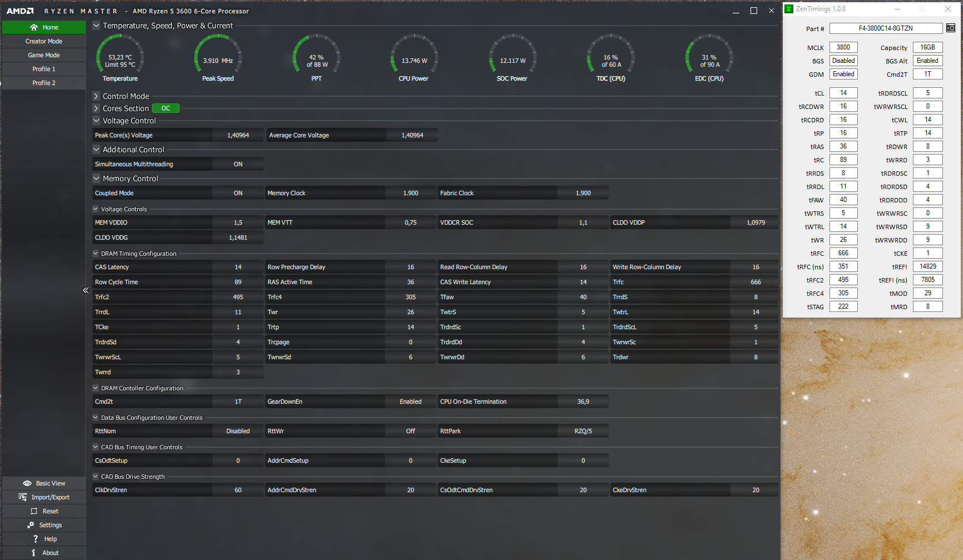Viewport: 963px width, 560px height.
Task: Collapse the Voltage Controls subsection
Action: pyautogui.click(x=96, y=209)
